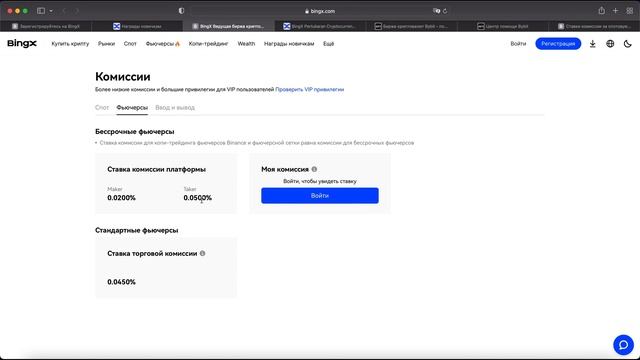This screenshot has height=360, width=640.
Task: Open Рынки menu item
Action: click(106, 44)
